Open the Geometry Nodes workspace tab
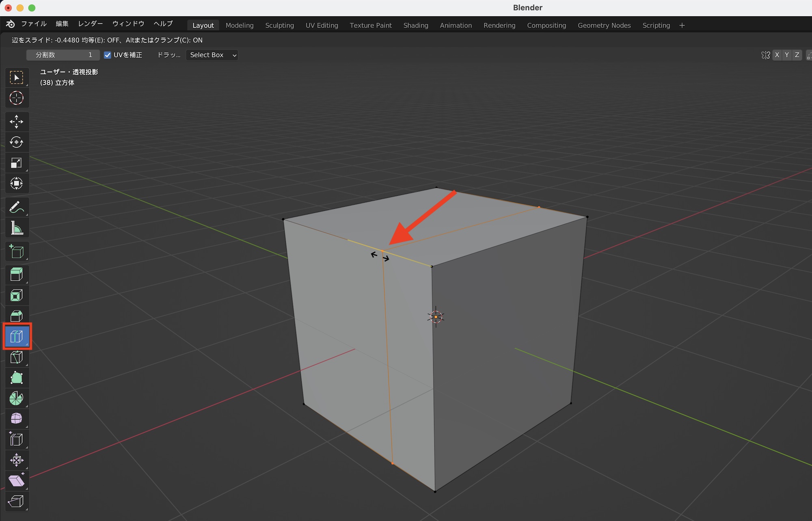The image size is (812, 521). tap(604, 26)
